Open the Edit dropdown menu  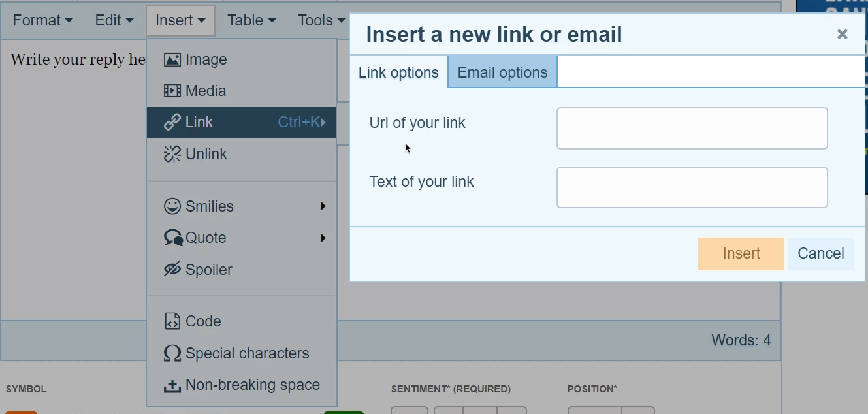114,20
